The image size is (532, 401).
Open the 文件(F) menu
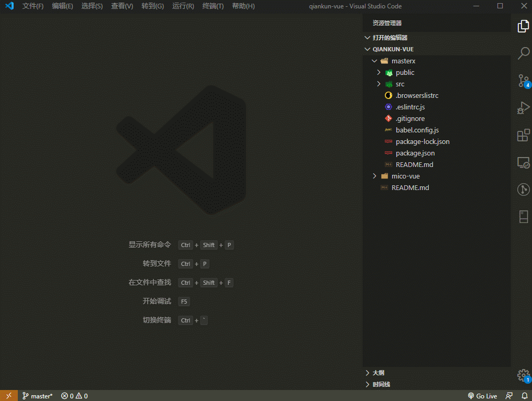tap(33, 6)
